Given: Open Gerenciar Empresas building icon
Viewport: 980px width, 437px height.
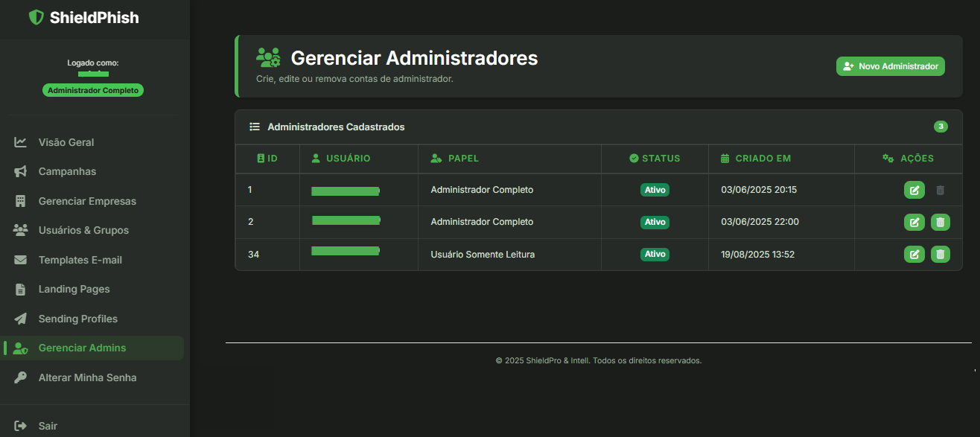Looking at the screenshot, I should [x=19, y=201].
